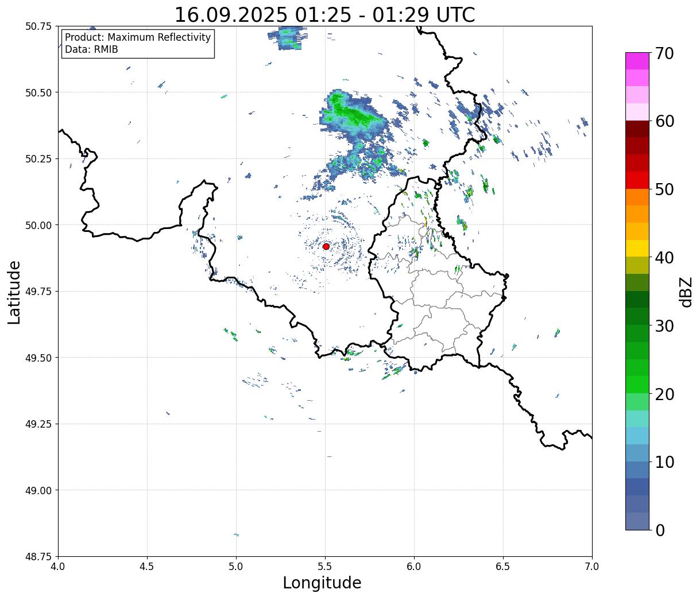Image resolution: width=700 pixels, height=597 pixels.
Task: Click the plot title showing 16.09.2025 time
Action: [324, 15]
